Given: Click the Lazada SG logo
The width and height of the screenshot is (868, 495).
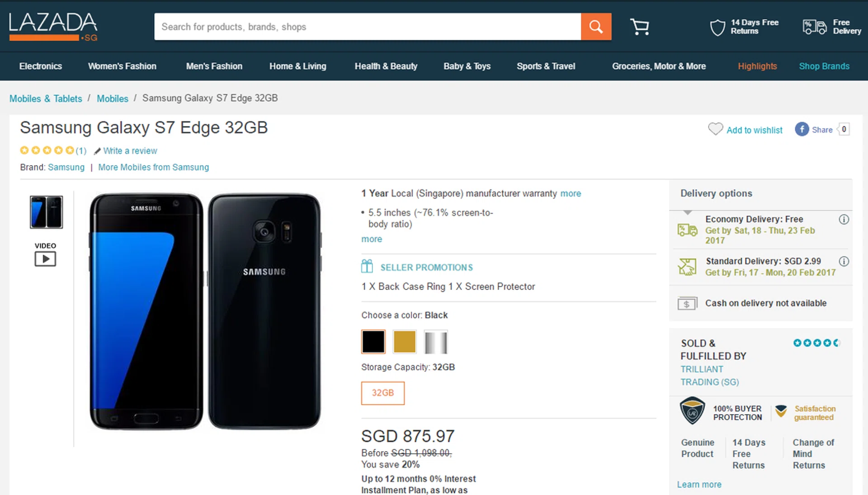Looking at the screenshot, I should (53, 27).
